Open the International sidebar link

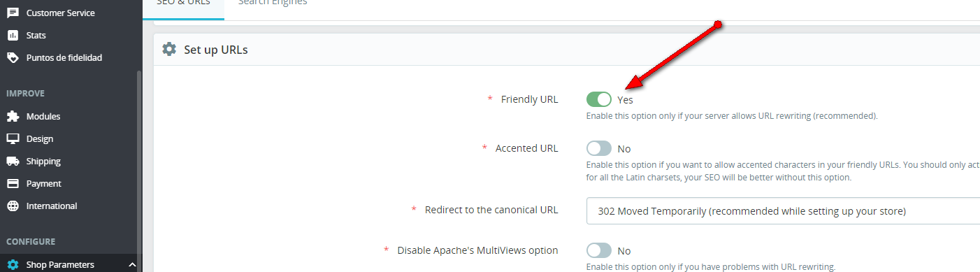tap(52, 206)
